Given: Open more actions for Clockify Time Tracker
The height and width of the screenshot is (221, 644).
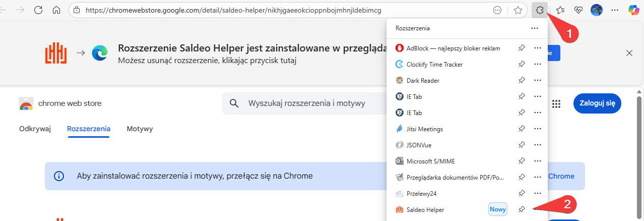Looking at the screenshot, I should click(537, 65).
